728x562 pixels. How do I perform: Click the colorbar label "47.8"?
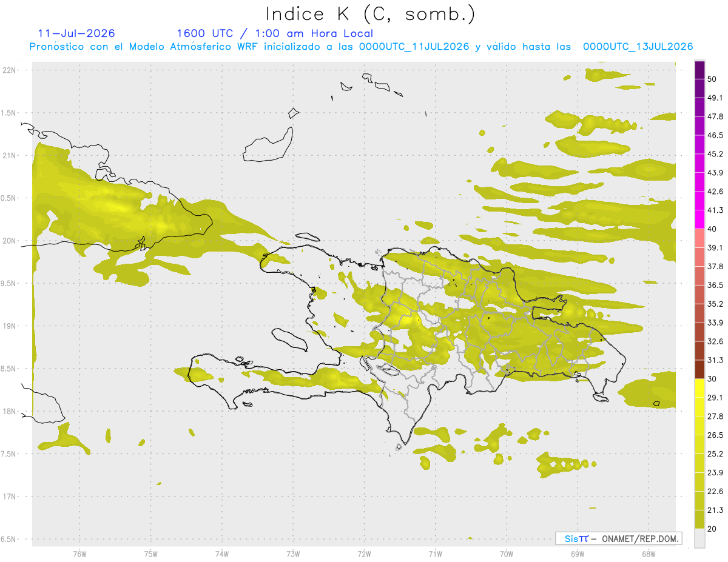715,117
